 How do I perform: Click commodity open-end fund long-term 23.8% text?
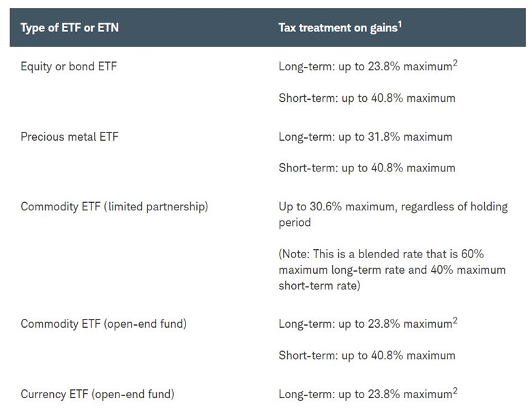click(364, 324)
